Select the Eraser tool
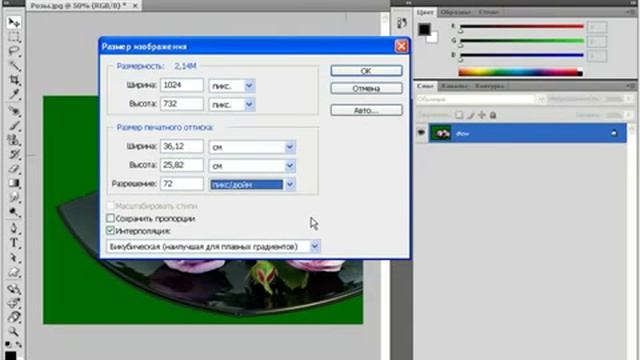The width and height of the screenshot is (640, 360). click(x=13, y=169)
